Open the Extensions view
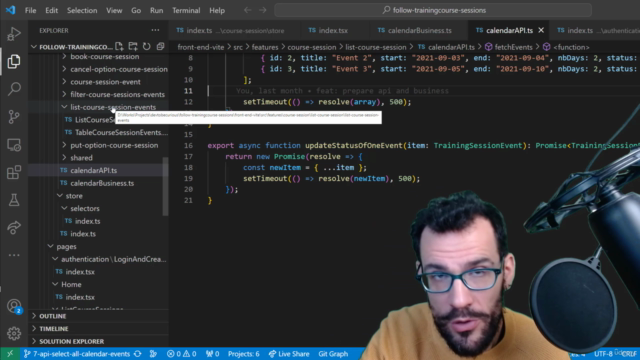The height and width of the screenshot is (360, 640). [14, 172]
